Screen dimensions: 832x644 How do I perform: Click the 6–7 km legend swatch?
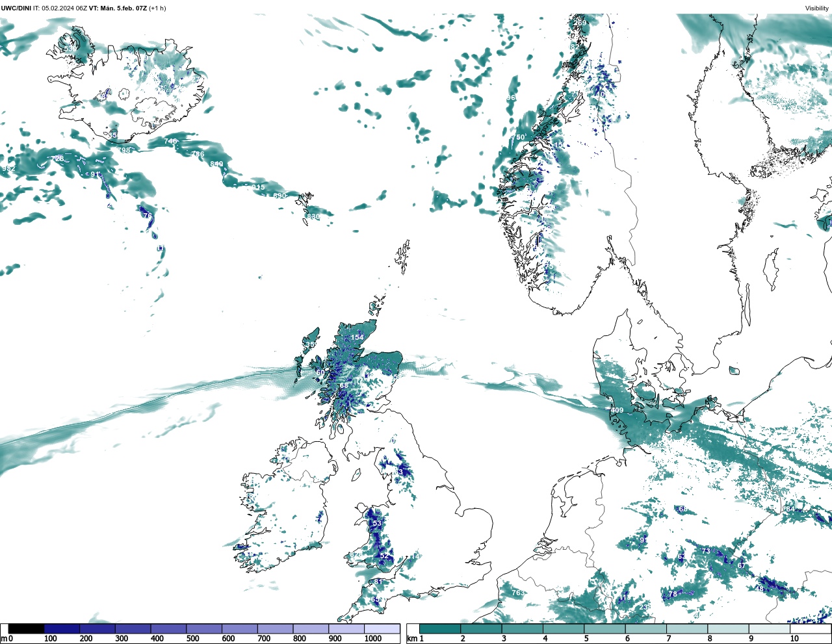tap(645, 628)
